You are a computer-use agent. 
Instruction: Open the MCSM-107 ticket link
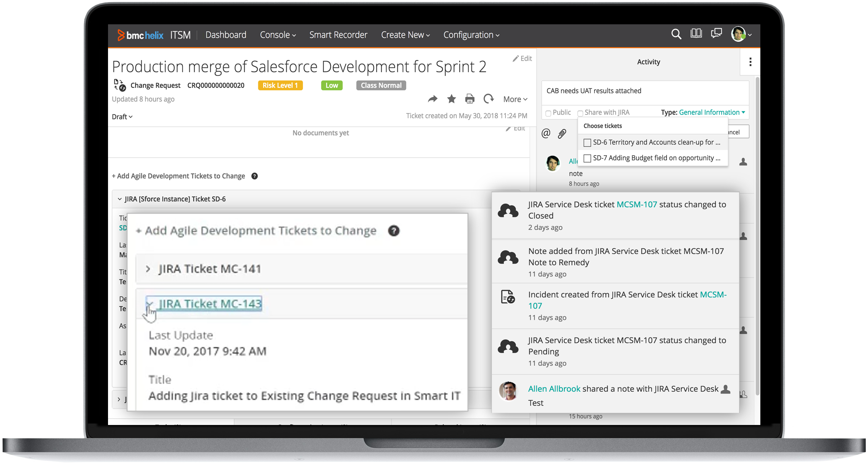(x=637, y=204)
